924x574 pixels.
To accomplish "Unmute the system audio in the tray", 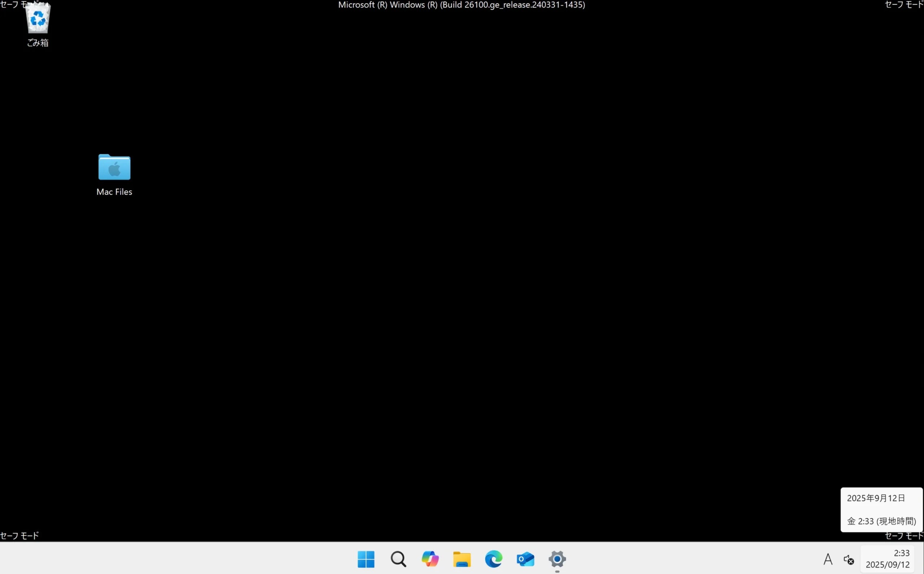I will tap(848, 559).
